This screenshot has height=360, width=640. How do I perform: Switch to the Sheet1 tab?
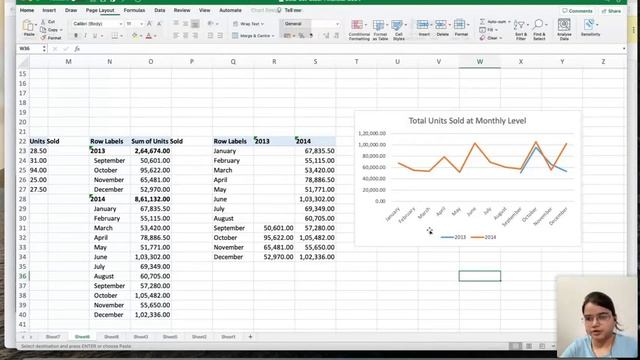228,337
